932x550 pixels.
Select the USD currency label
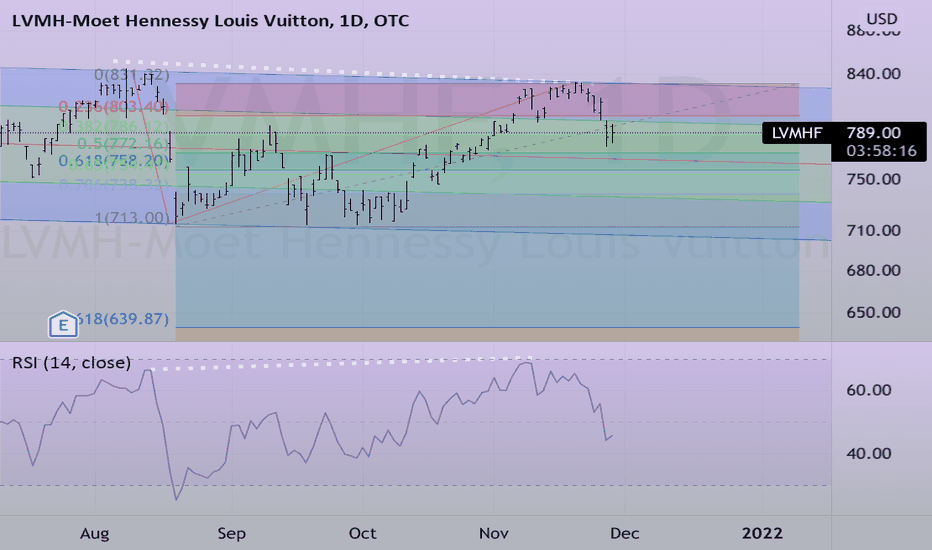(881, 19)
